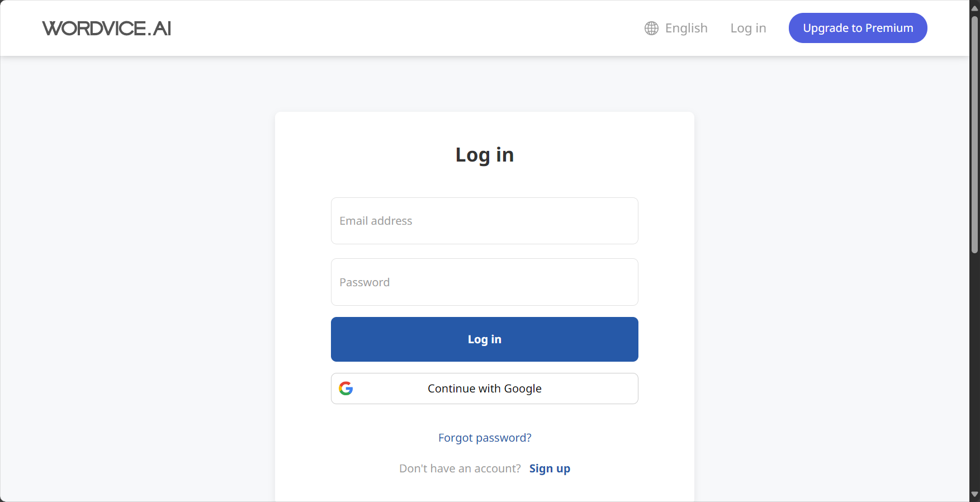Click the Upgrade to Premium button
This screenshot has height=502, width=980.
(x=858, y=28)
